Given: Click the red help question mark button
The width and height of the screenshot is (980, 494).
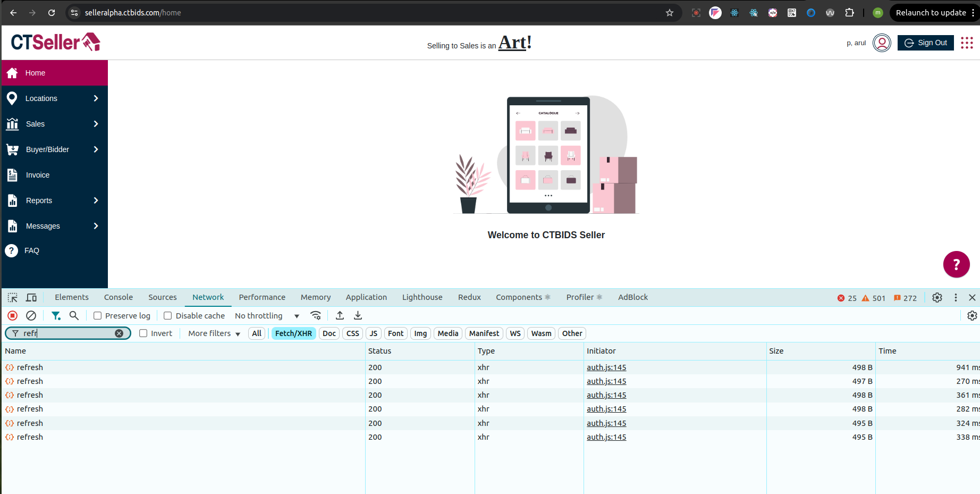Looking at the screenshot, I should (956, 264).
